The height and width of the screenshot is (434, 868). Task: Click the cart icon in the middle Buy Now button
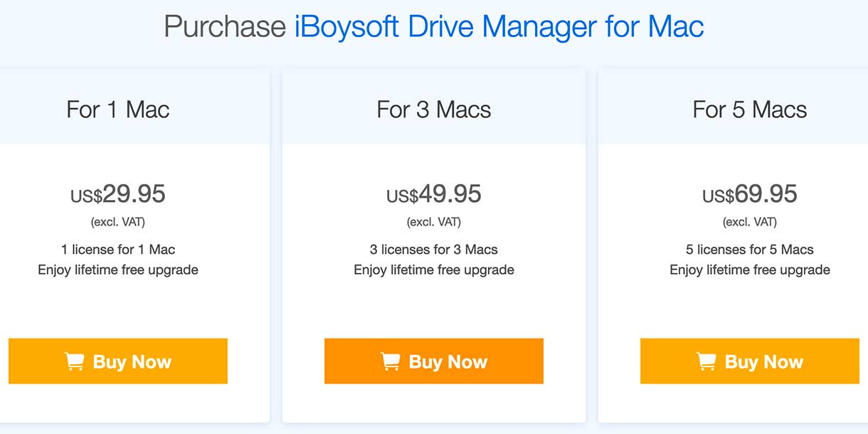pos(390,361)
